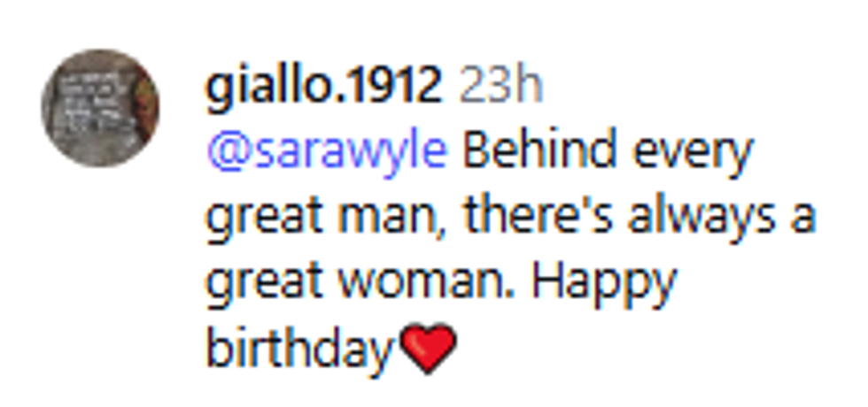Click the 23h comment timestamp
868x407 pixels.
pyautogui.click(x=500, y=87)
